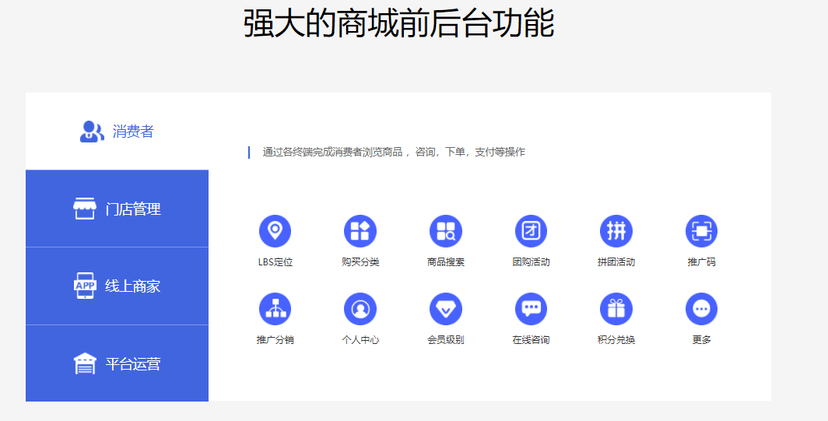
Task: Select the 积分兑换 gift icon
Action: 616,309
